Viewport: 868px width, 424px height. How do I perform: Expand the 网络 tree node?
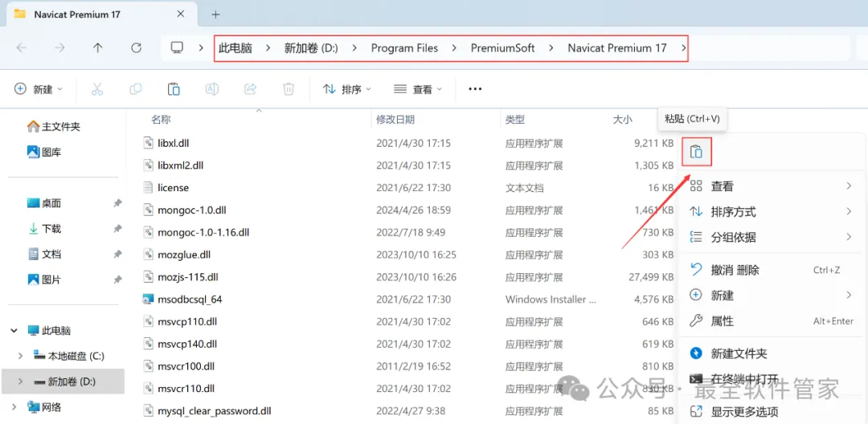pos(14,407)
